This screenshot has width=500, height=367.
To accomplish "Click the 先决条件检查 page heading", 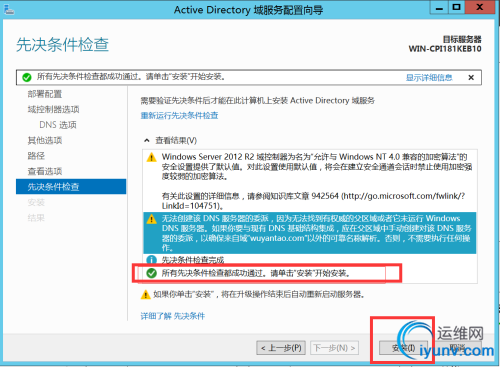I will coord(63,45).
